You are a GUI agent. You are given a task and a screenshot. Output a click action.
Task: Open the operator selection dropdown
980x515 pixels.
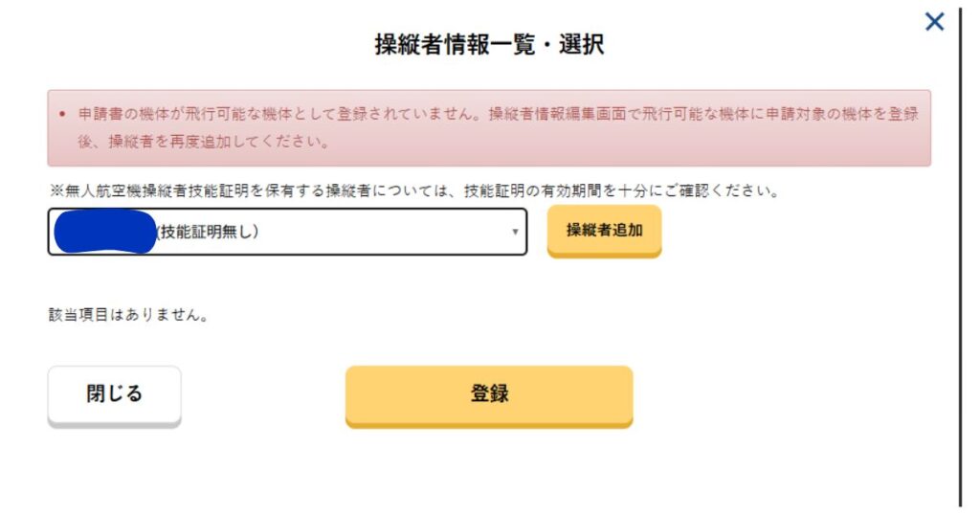click(287, 232)
